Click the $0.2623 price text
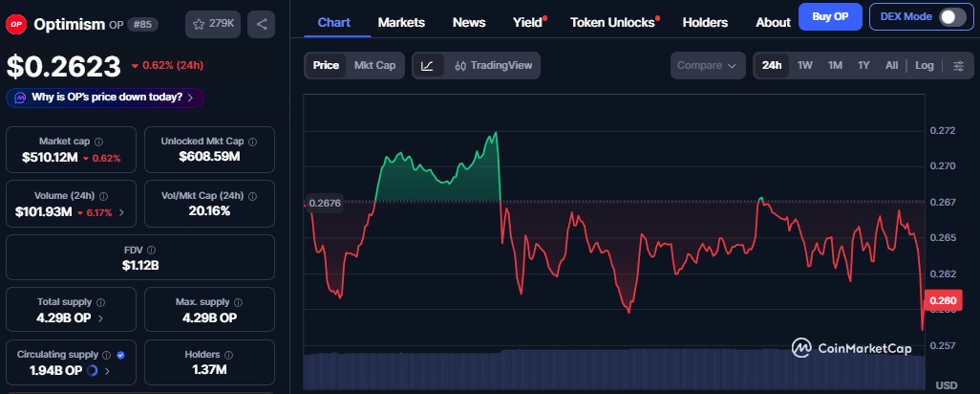Viewport: 980px width, 394px height. click(64, 66)
